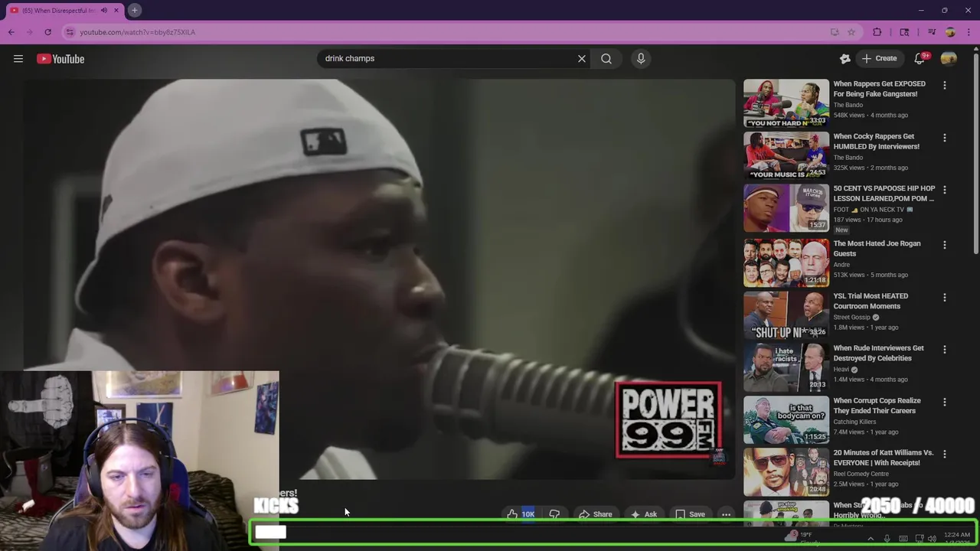This screenshot has height=551, width=980.
Task: Save the video to a playlist
Action: 690,514
